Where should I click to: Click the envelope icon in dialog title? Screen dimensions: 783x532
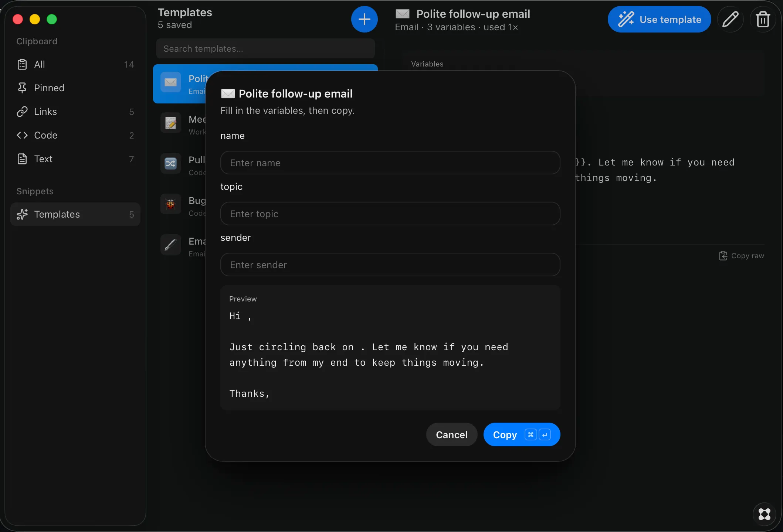tap(228, 93)
